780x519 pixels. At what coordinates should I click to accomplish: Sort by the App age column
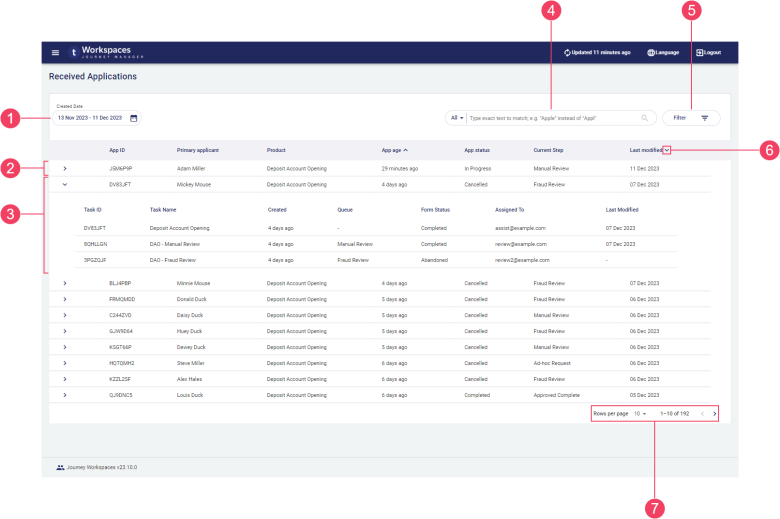pyautogui.click(x=394, y=150)
